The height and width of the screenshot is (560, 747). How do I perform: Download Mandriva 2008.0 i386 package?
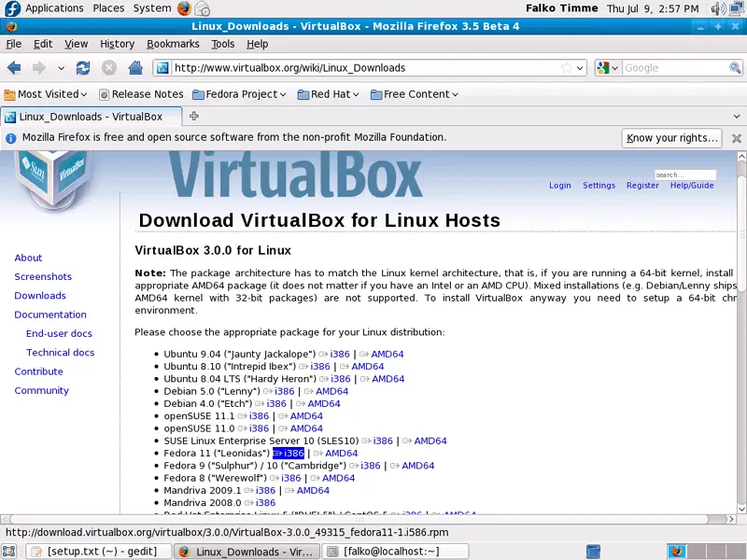tap(265, 502)
